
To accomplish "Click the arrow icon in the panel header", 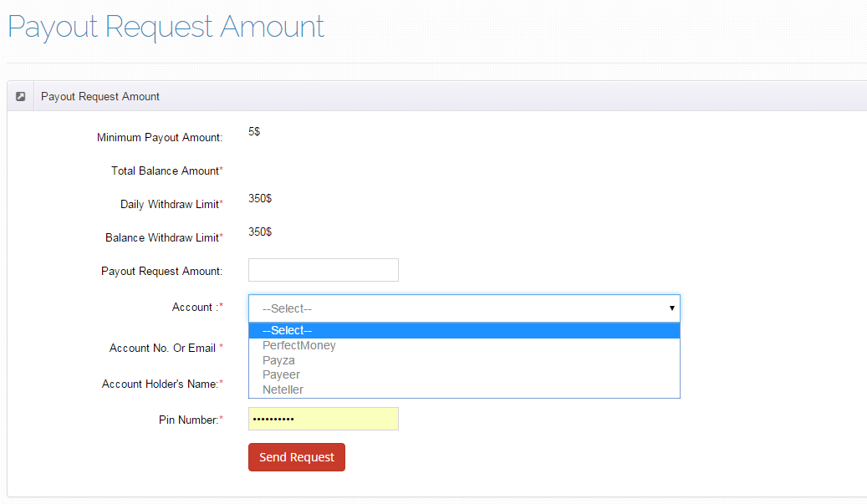I will point(21,96).
